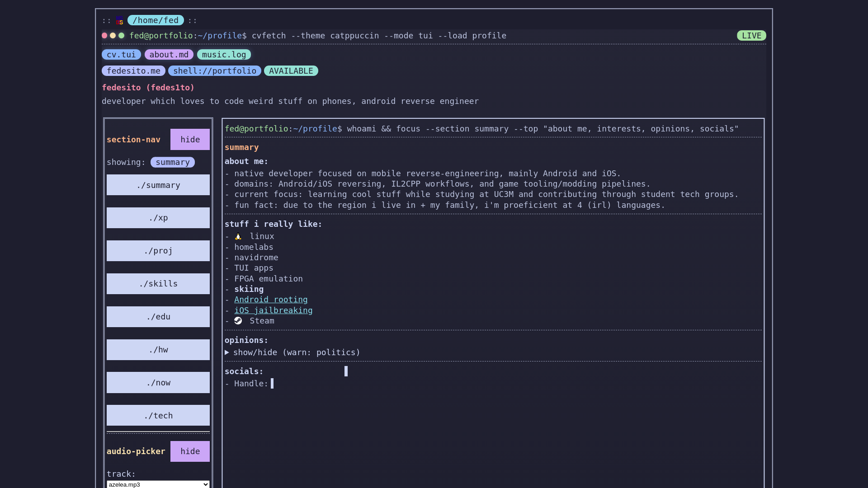Click the small logo icon beside /home/fed
Image resolution: width=868 pixels, height=488 pixels.
(119, 20)
